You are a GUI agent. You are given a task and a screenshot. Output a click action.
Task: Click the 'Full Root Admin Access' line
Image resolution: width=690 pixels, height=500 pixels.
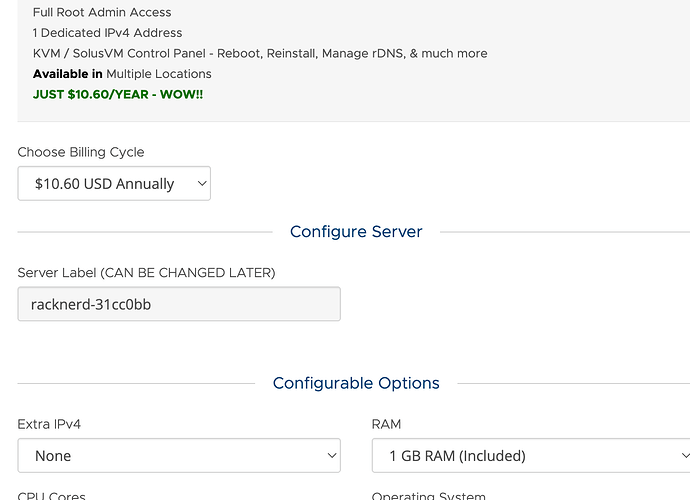click(102, 12)
